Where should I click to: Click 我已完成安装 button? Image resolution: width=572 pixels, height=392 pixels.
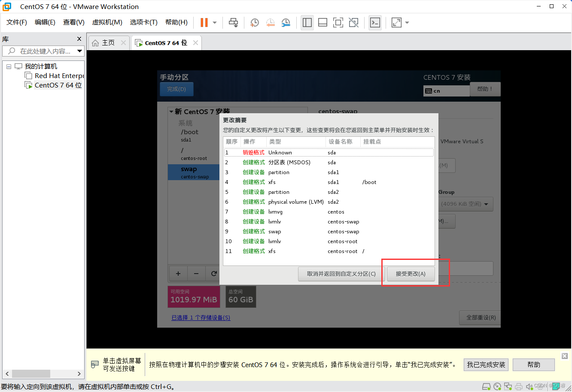point(486,365)
